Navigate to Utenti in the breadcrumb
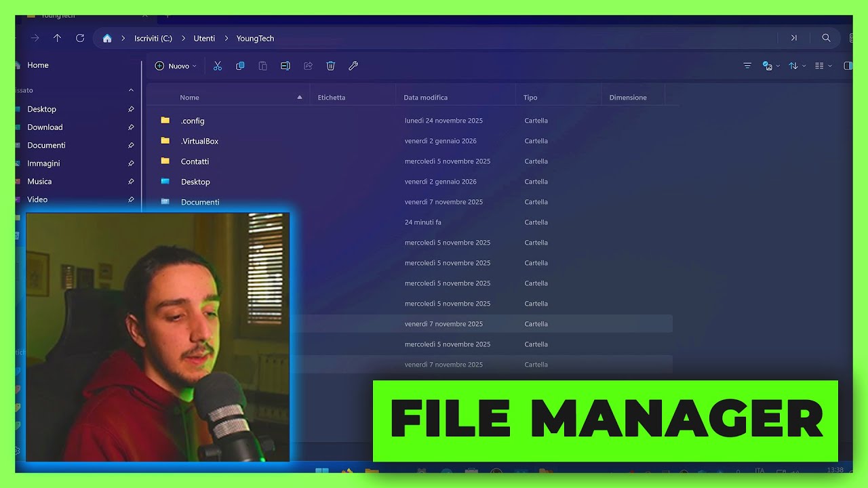The width and height of the screenshot is (868, 488). (204, 39)
